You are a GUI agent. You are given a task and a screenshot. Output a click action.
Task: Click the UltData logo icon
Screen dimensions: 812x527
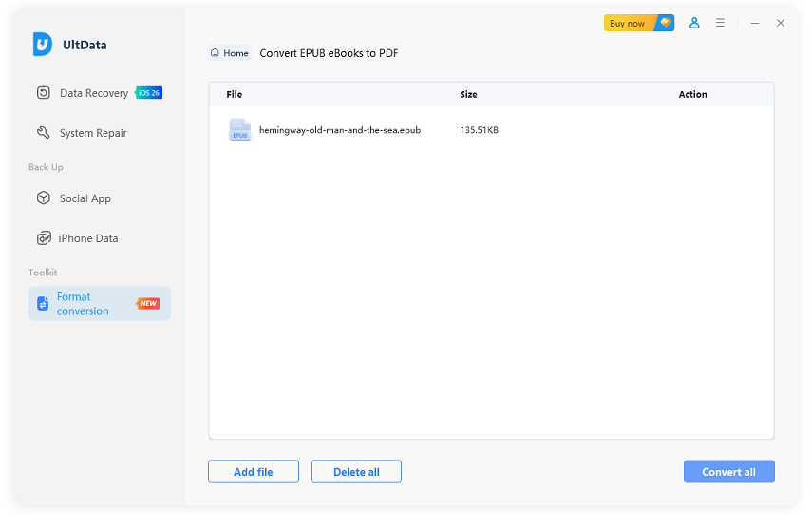coord(43,44)
